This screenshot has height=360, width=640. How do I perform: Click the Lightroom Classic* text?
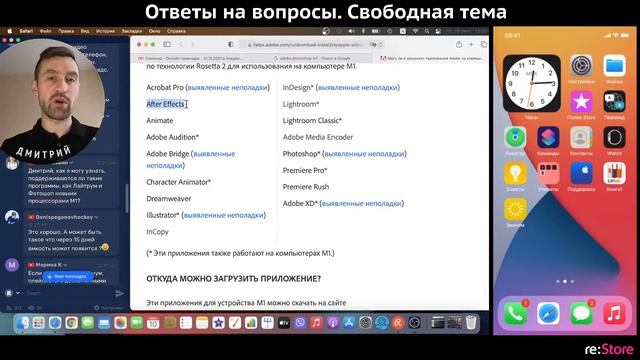[x=312, y=121]
